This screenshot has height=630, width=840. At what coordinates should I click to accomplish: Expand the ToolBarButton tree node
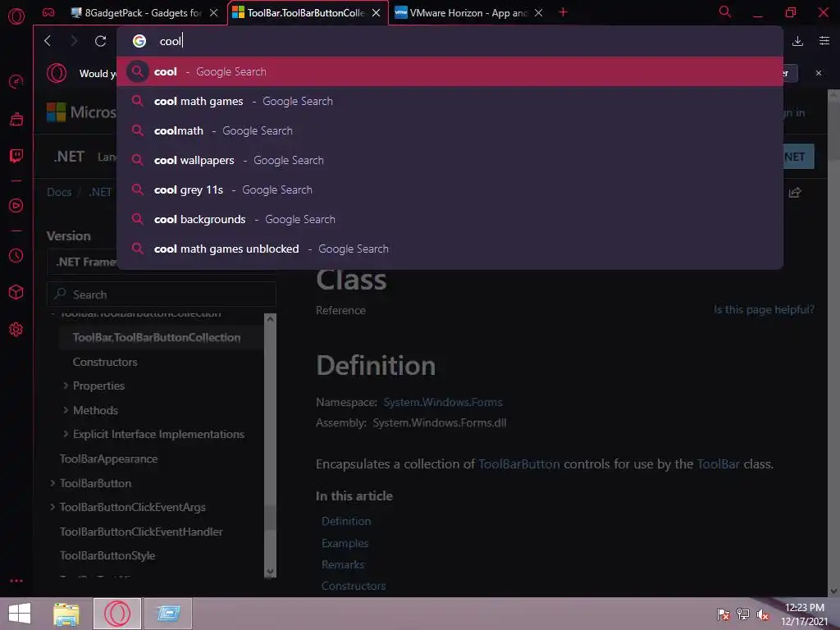(52, 483)
